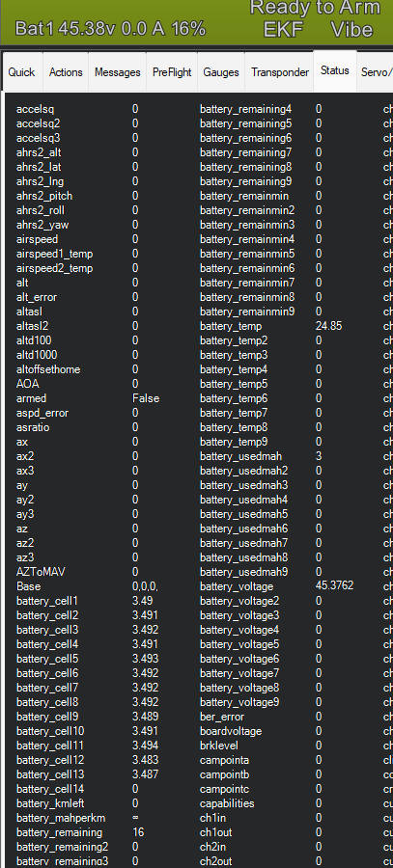Select the battery_temp value 24.85

click(328, 326)
